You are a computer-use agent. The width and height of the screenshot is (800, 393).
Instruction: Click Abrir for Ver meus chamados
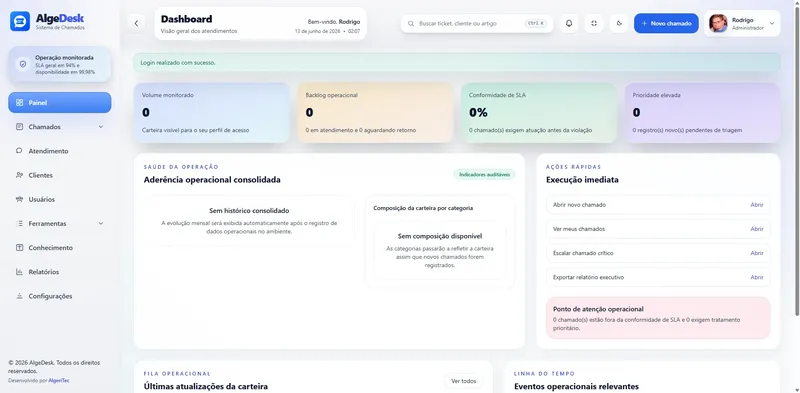pos(757,229)
